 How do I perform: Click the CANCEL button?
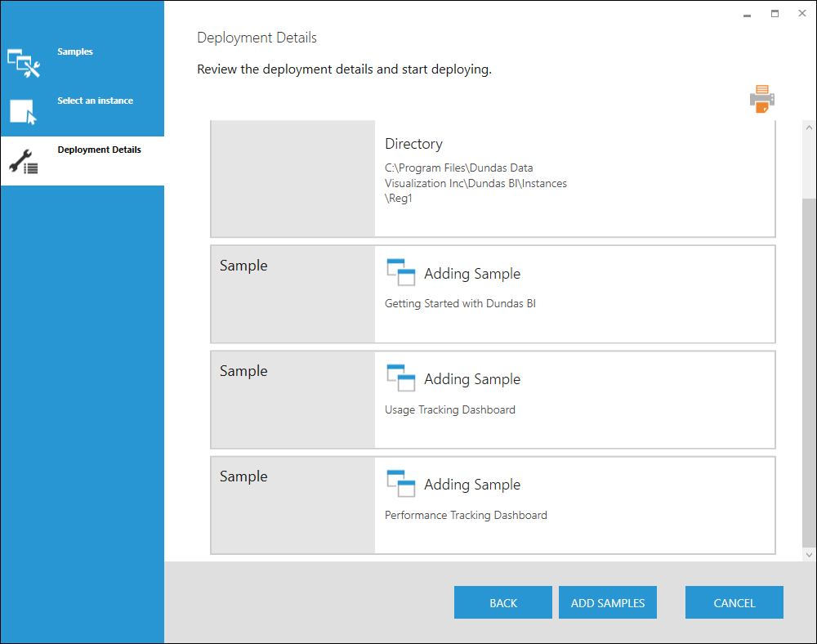tap(734, 602)
